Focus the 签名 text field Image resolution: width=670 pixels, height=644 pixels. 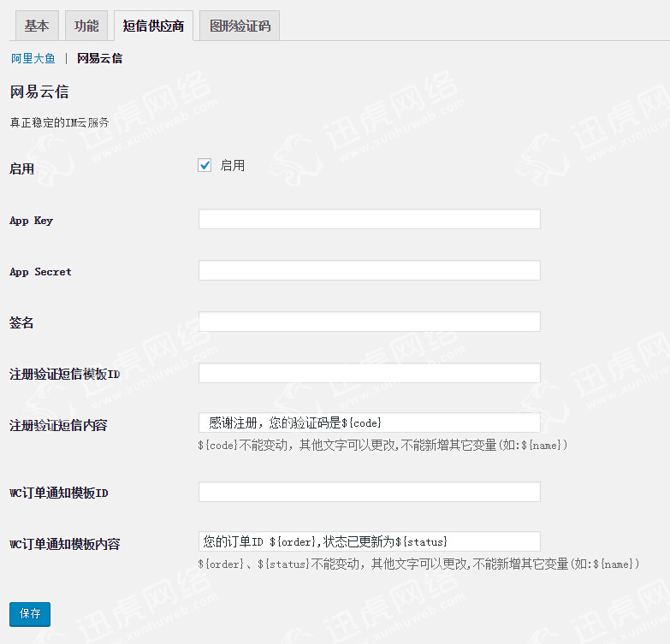pos(369,322)
